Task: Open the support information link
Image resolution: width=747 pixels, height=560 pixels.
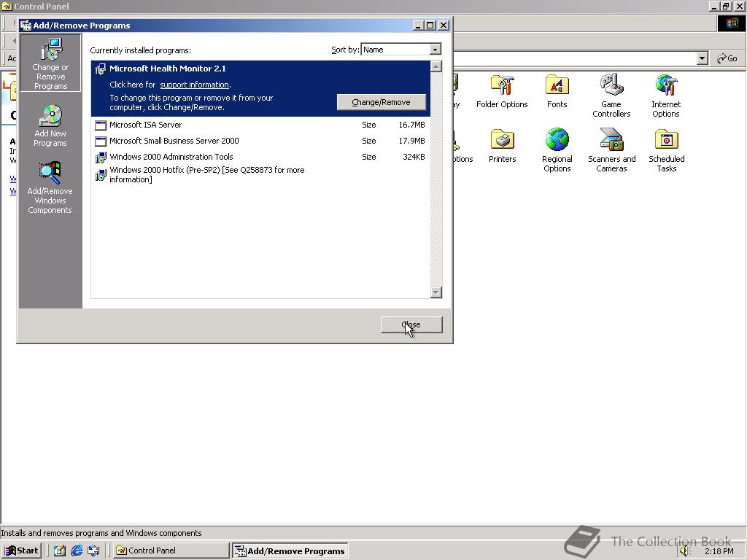Action: click(x=194, y=85)
